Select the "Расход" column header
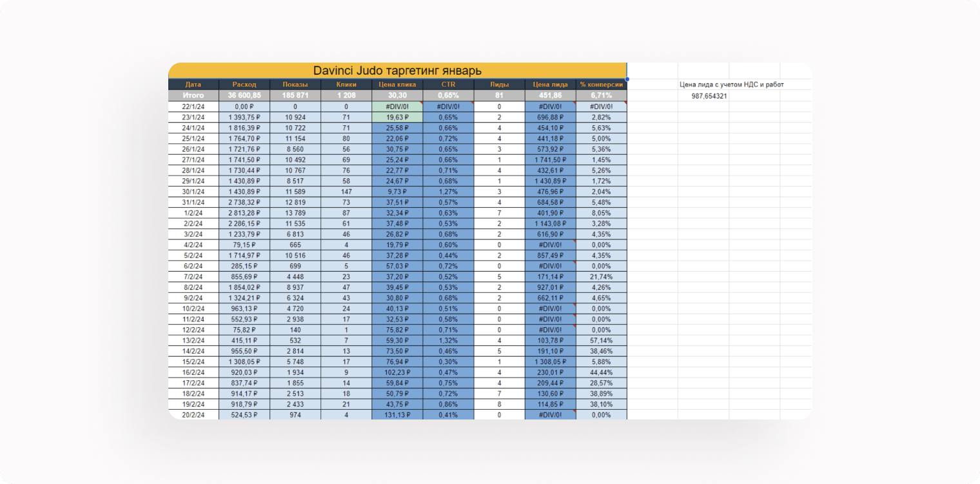This screenshot has width=980, height=484. 244,85
